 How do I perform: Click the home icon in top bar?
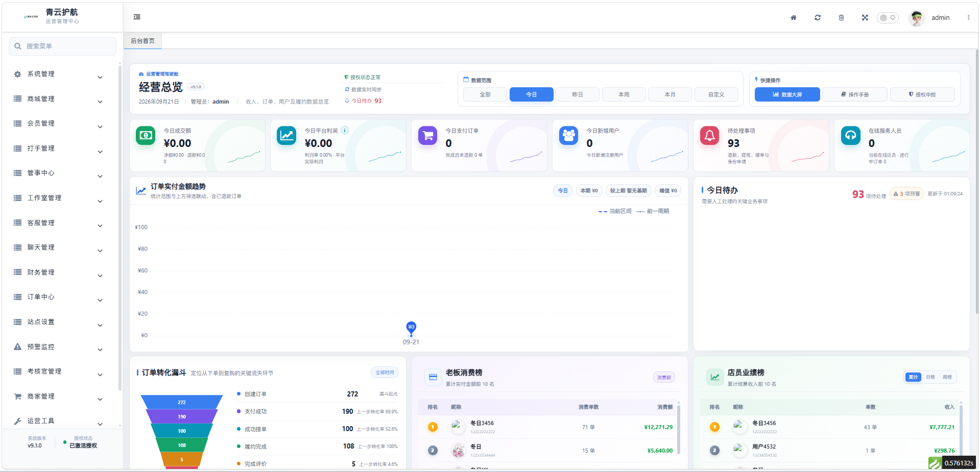pyautogui.click(x=793, y=17)
